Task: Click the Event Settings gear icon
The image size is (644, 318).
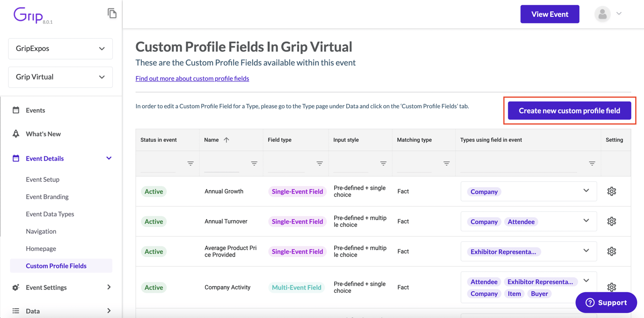Action: pyautogui.click(x=16, y=287)
